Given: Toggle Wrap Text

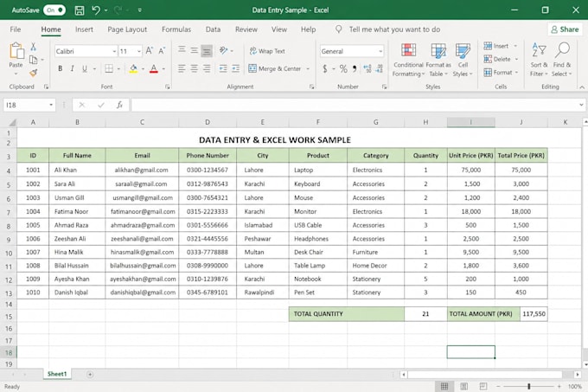Looking at the screenshot, I should coord(267,51).
